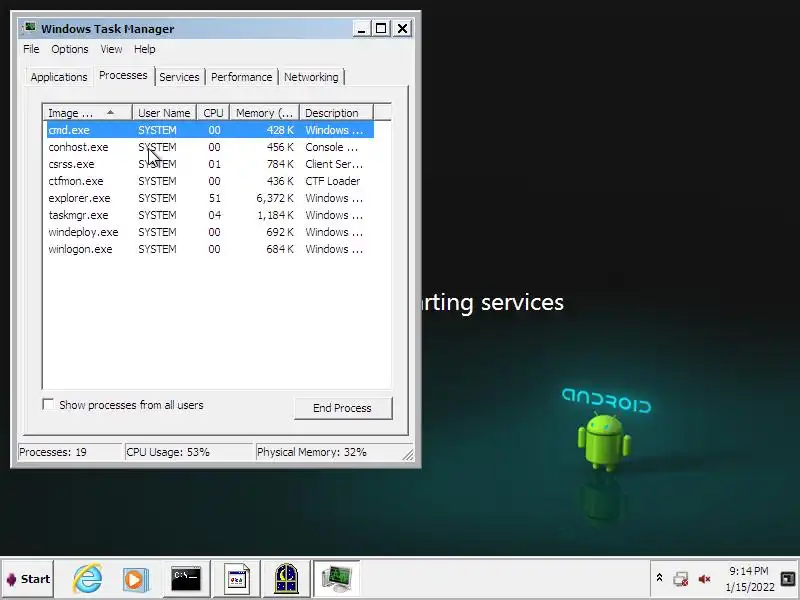The width and height of the screenshot is (800, 600).
Task: Select the Task Manager taskbar icon
Action: tap(336, 579)
